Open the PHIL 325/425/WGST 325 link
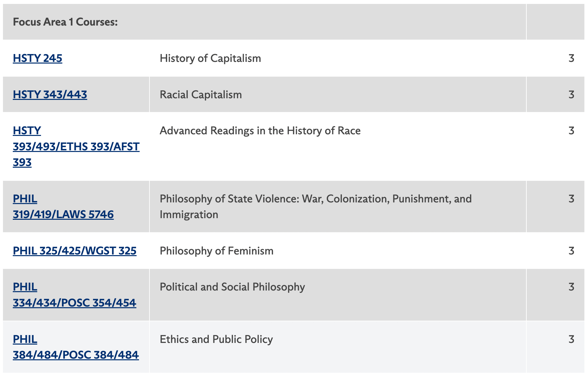Screen dimensions: 588x376 [x=74, y=251]
